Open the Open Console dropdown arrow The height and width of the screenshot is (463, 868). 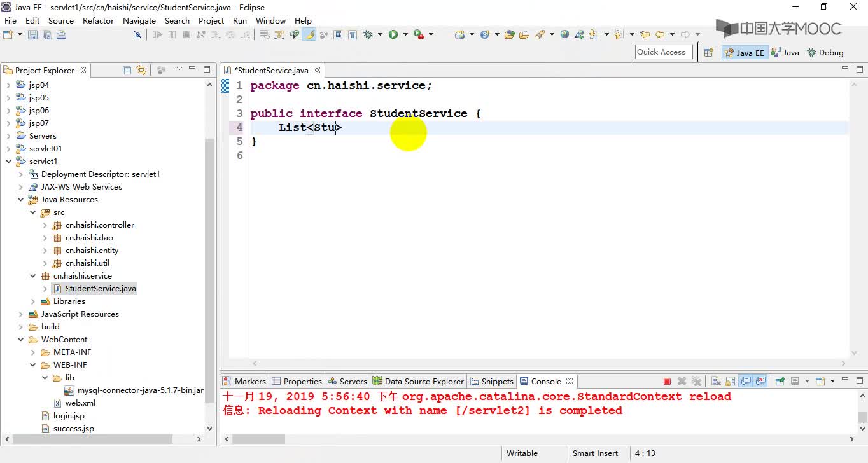coord(832,381)
